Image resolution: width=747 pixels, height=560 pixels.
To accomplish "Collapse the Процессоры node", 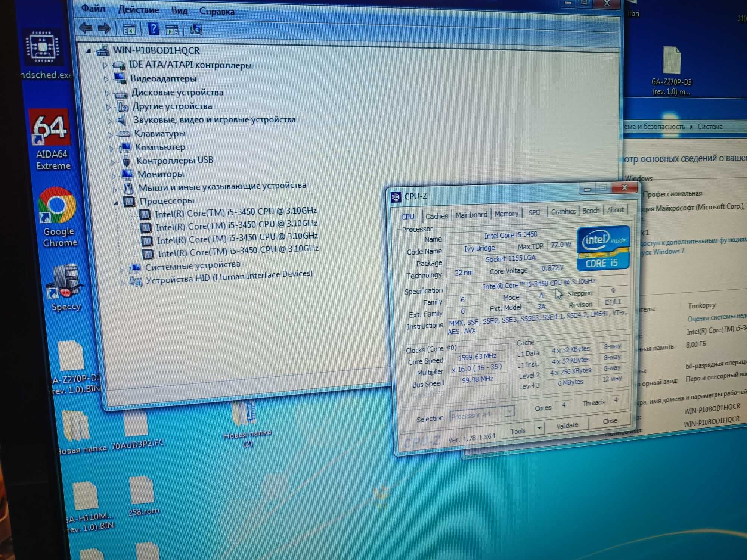I will 116,203.
